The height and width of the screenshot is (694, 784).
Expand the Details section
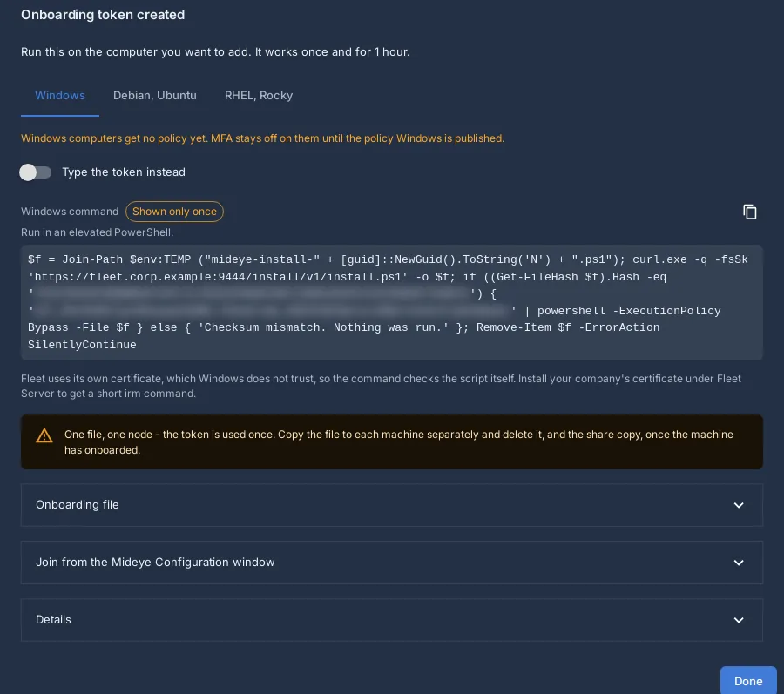click(391, 620)
